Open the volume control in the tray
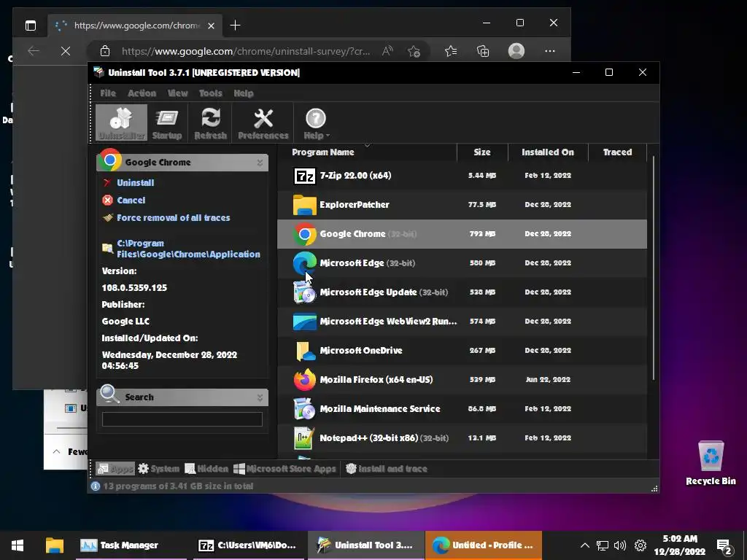Screen dimensions: 747x560 [x=620, y=545]
